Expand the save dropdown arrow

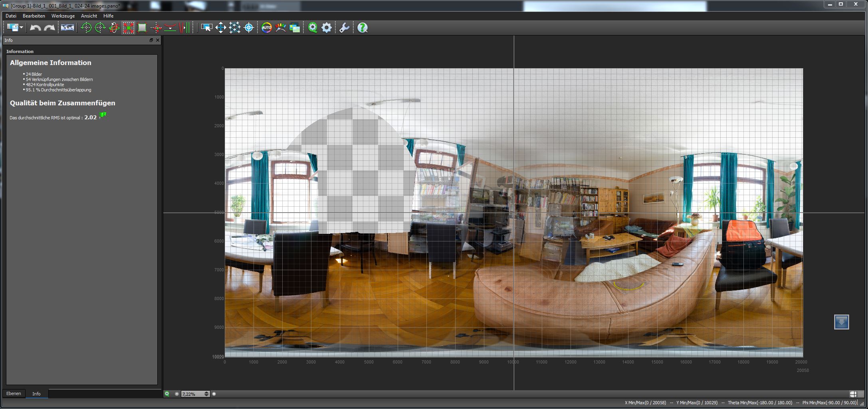tap(21, 28)
